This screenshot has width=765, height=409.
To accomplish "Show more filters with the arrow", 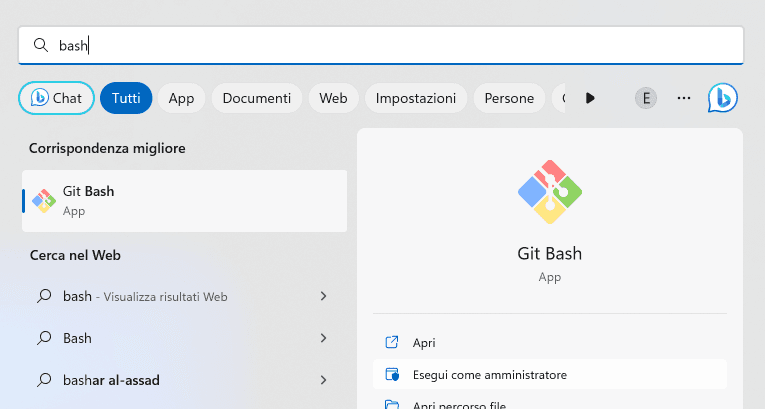I will click(x=590, y=98).
